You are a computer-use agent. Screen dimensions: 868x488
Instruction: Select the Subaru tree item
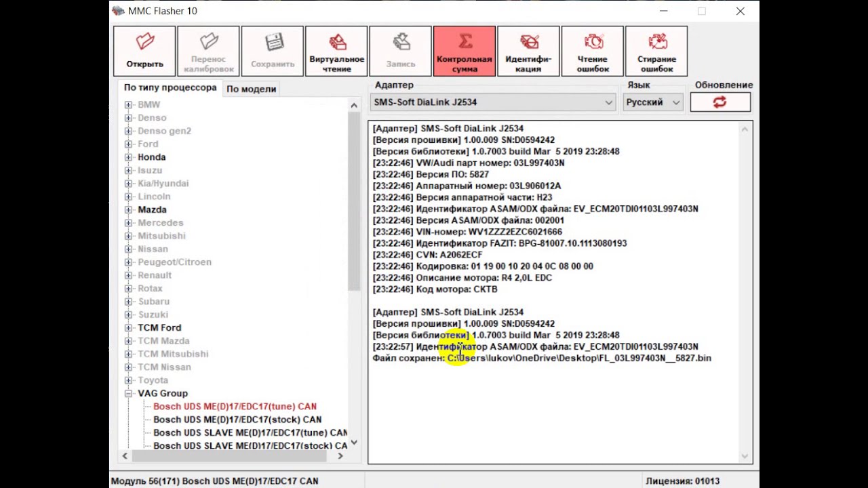[153, 302]
